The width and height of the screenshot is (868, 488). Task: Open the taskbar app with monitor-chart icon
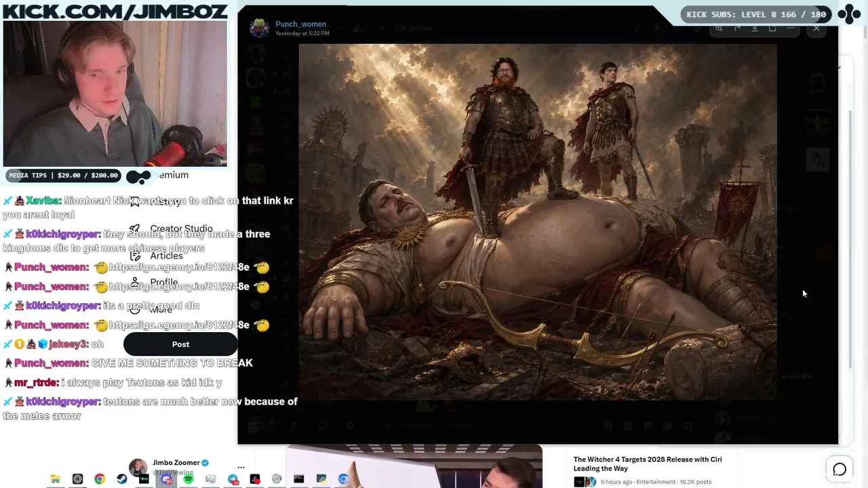pyautogui.click(x=210, y=479)
